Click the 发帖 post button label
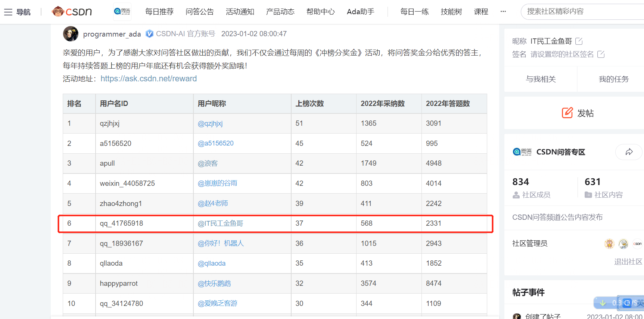This screenshot has height=319, width=644. click(x=585, y=113)
